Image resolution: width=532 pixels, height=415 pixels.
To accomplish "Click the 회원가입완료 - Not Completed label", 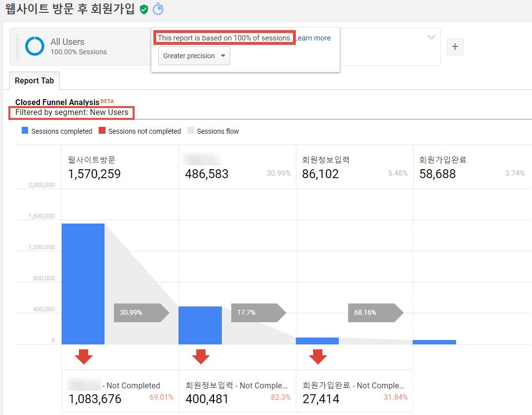I will 354,385.
